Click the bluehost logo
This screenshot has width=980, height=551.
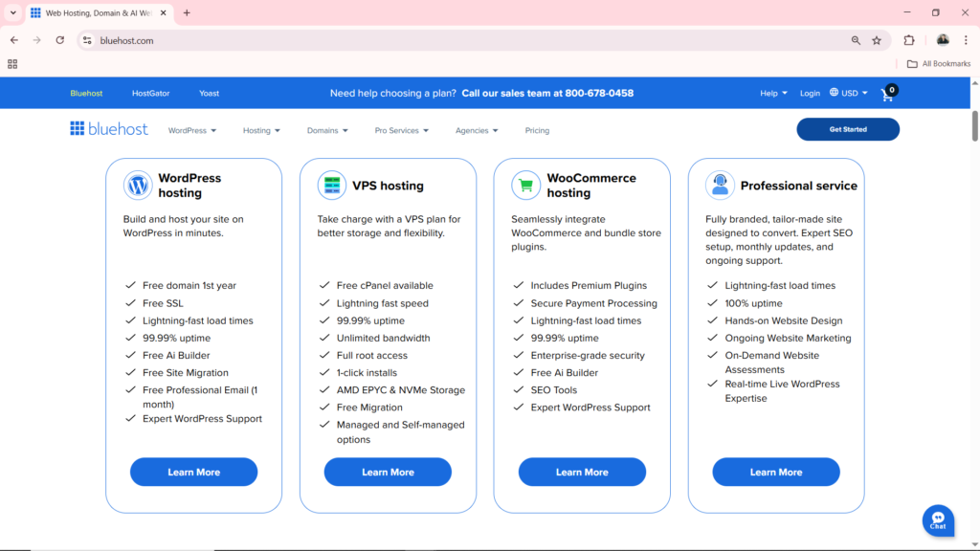[x=107, y=128]
